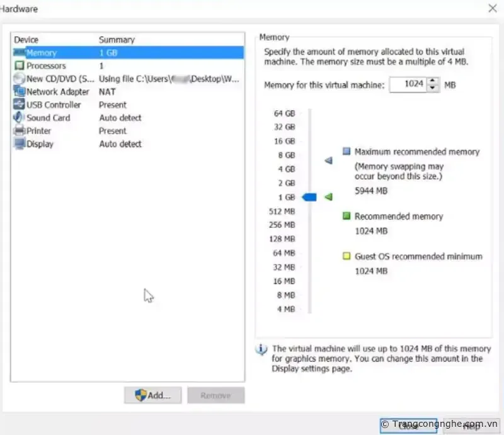Image resolution: width=504 pixels, height=435 pixels.
Task: Select the NAT summary for Network Adapter
Action: pos(107,92)
